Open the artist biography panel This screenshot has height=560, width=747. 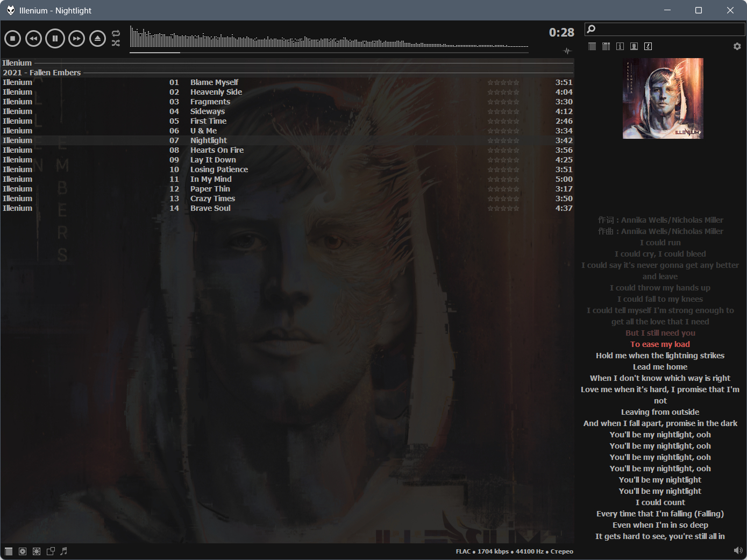click(x=634, y=46)
